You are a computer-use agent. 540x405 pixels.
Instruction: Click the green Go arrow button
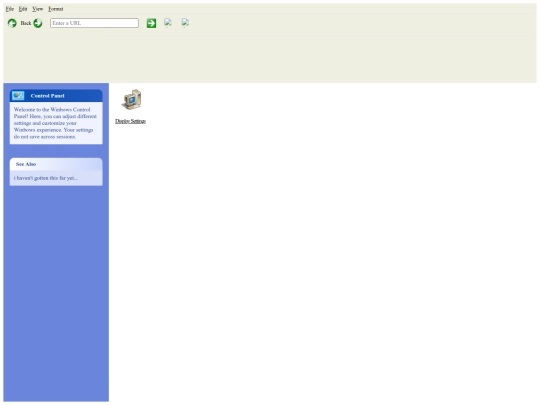[x=151, y=23]
